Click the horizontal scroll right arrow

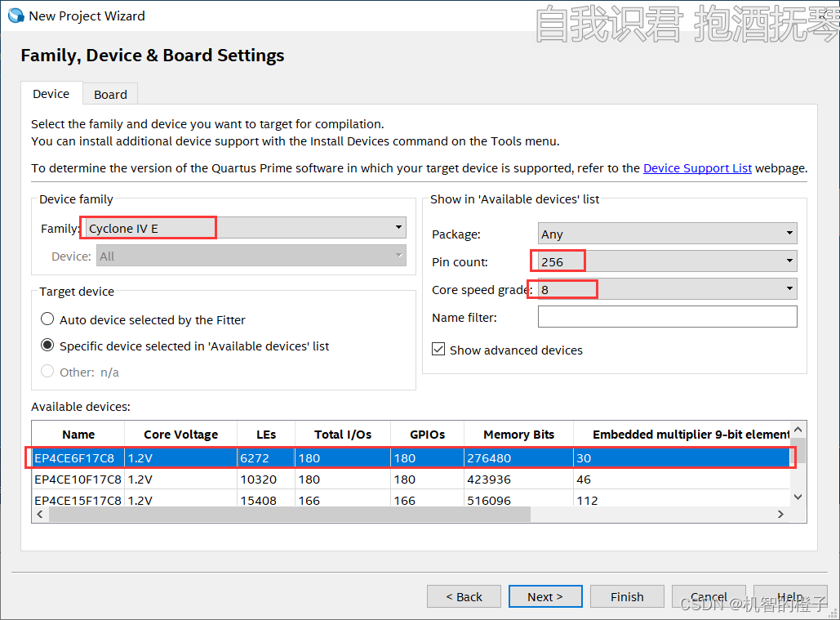pos(780,515)
